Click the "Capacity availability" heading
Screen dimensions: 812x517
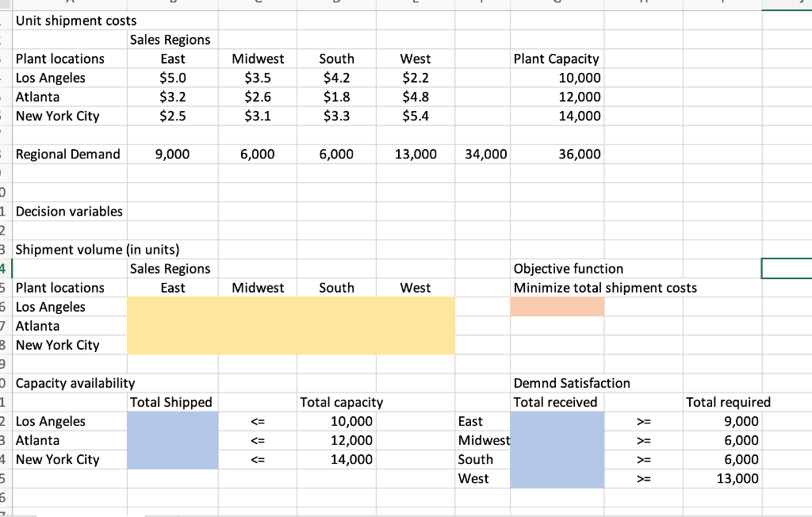pyautogui.click(x=75, y=384)
